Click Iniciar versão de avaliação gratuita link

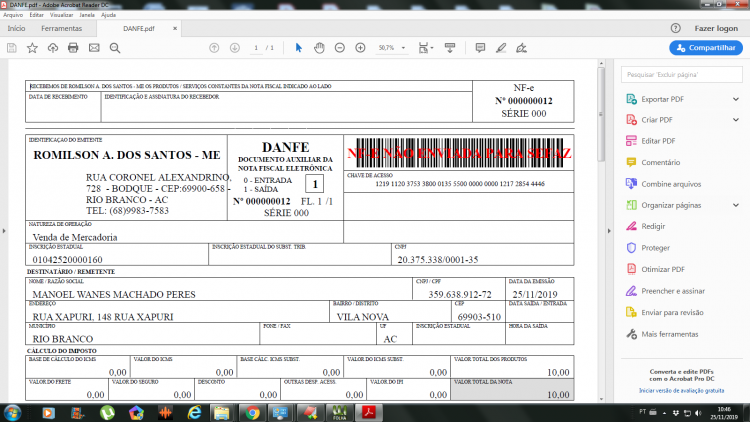pyautogui.click(x=682, y=390)
